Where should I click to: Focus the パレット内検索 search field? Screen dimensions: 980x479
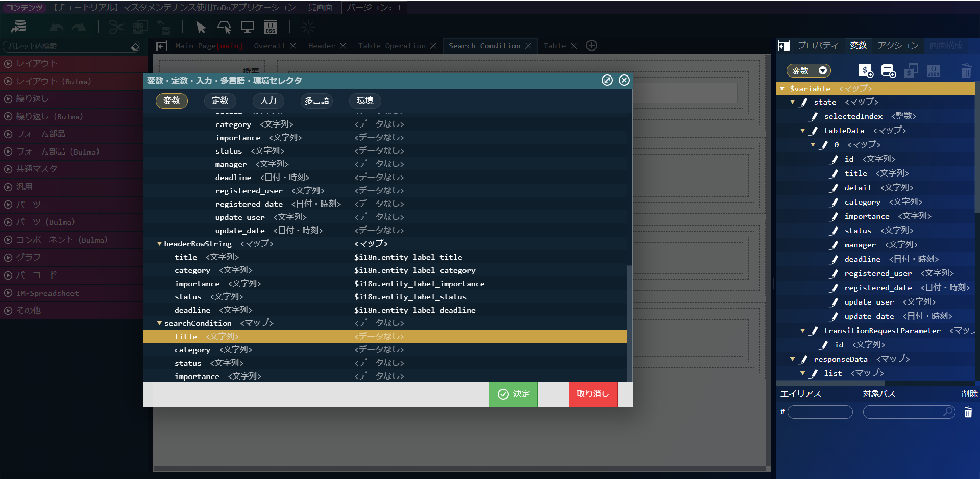(66, 46)
